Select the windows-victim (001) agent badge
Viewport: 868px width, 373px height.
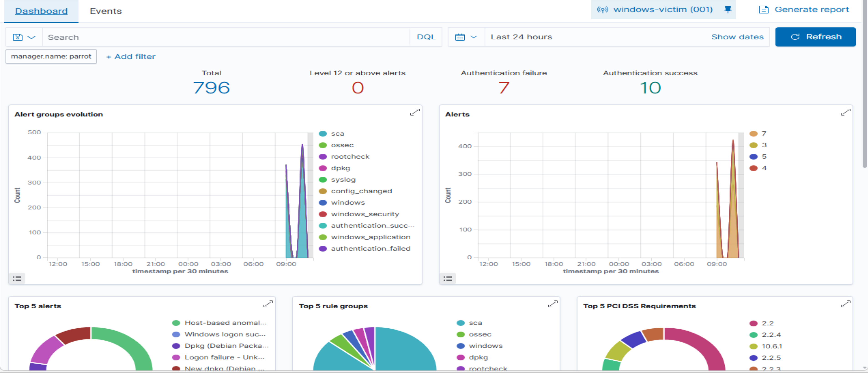pyautogui.click(x=663, y=9)
